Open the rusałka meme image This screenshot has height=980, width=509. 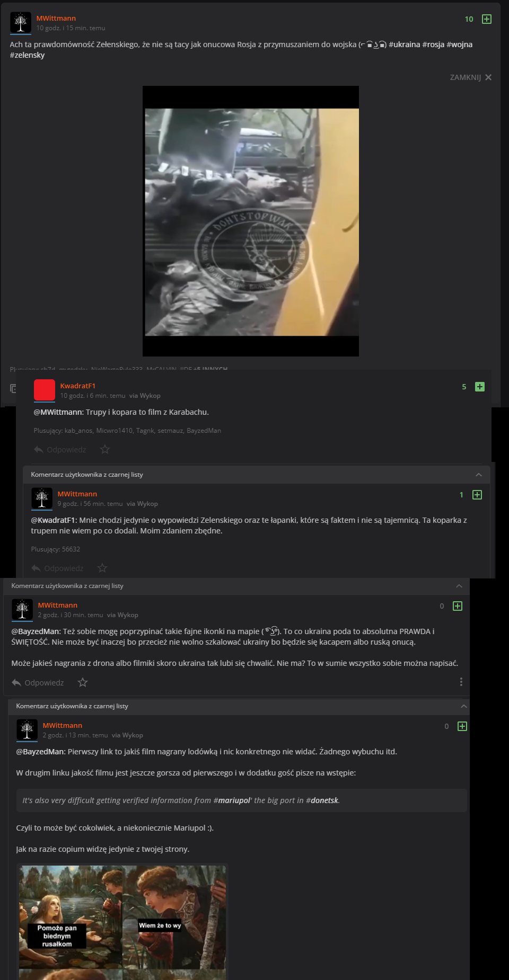pos(122,921)
